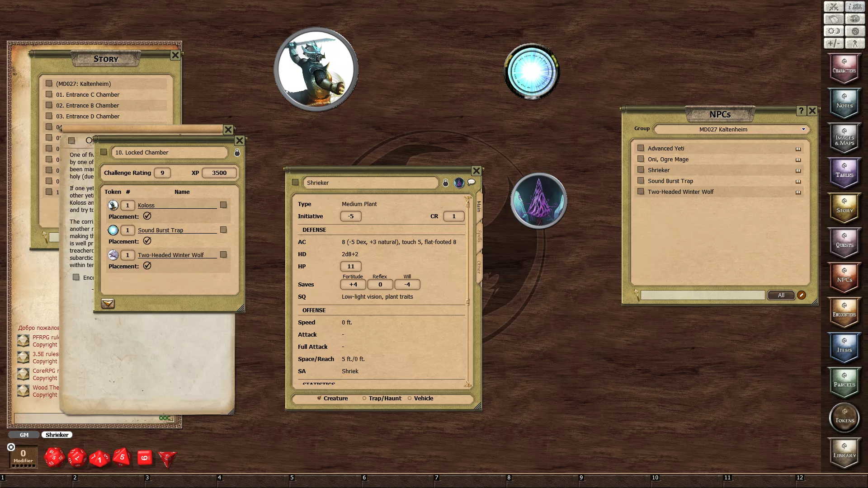Open the Tokens sidebar button
This screenshot has width=868, height=488.
pos(844,418)
